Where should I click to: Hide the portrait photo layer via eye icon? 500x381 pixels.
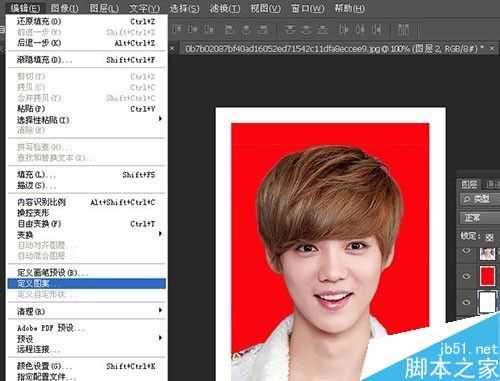[x=466, y=251]
